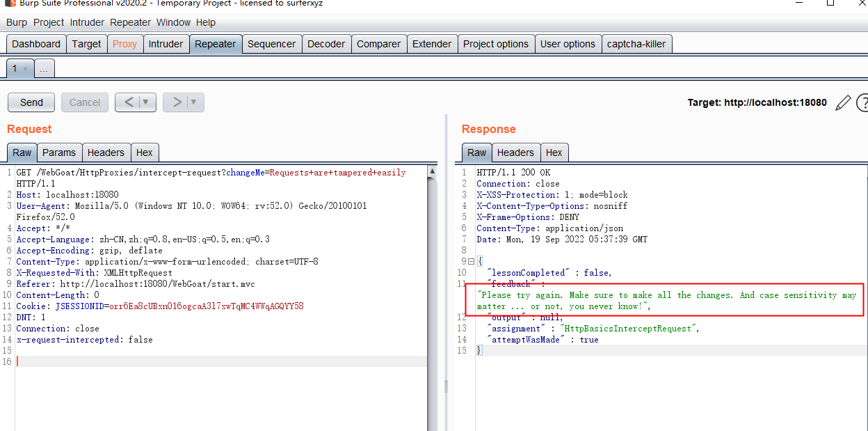The image size is (868, 431).
Task: Open the Help menu
Action: coord(206,22)
